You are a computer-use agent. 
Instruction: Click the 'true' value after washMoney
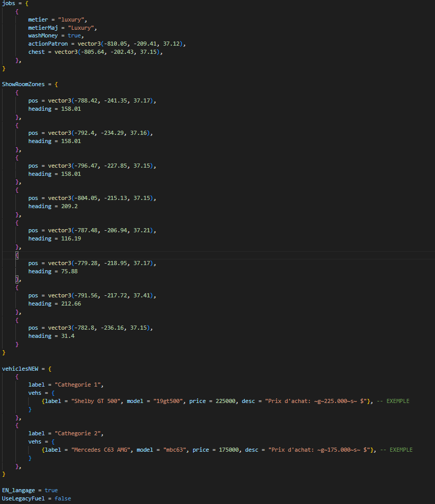(x=74, y=36)
